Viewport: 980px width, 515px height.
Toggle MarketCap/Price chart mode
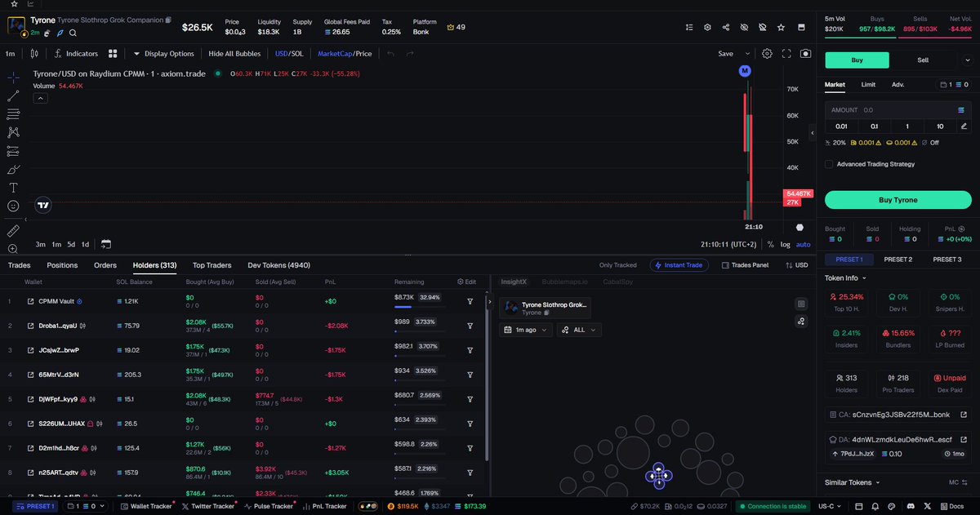[345, 54]
